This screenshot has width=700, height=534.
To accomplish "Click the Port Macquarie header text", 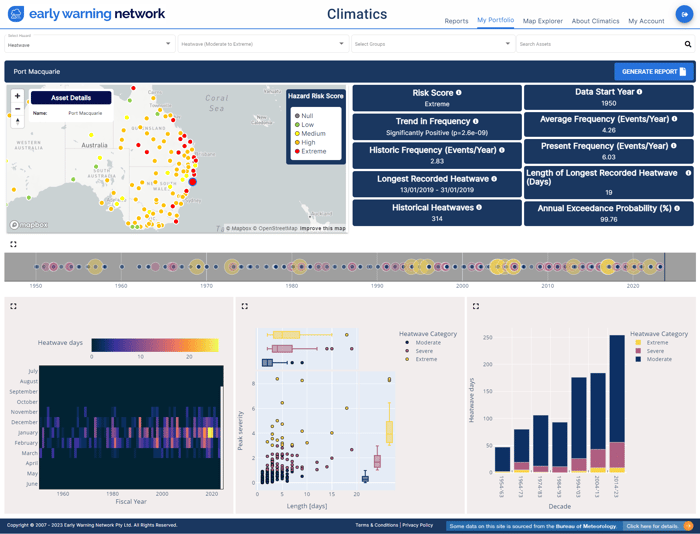I will tap(37, 71).
